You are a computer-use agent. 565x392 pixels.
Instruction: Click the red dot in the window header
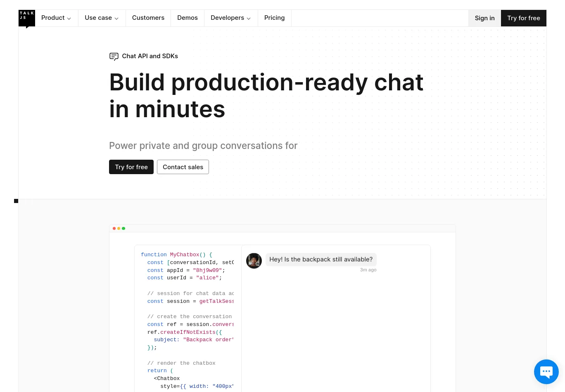[114, 228]
